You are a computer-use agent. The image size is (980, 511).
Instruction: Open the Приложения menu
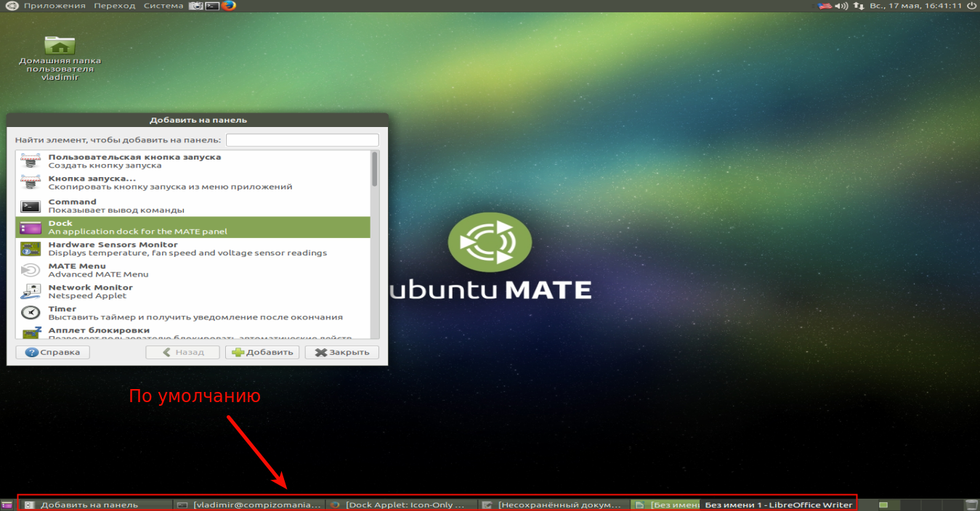pos(54,6)
